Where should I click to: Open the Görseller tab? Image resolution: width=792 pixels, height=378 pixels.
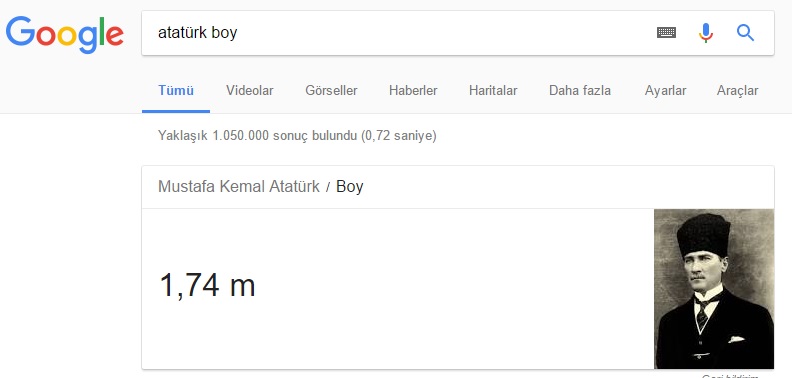(331, 90)
